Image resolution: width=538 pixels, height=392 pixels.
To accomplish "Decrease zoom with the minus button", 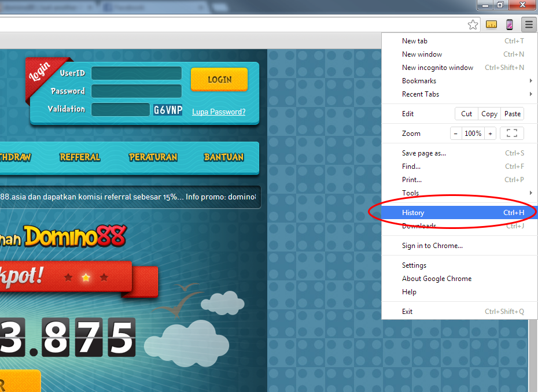I will click(x=456, y=134).
